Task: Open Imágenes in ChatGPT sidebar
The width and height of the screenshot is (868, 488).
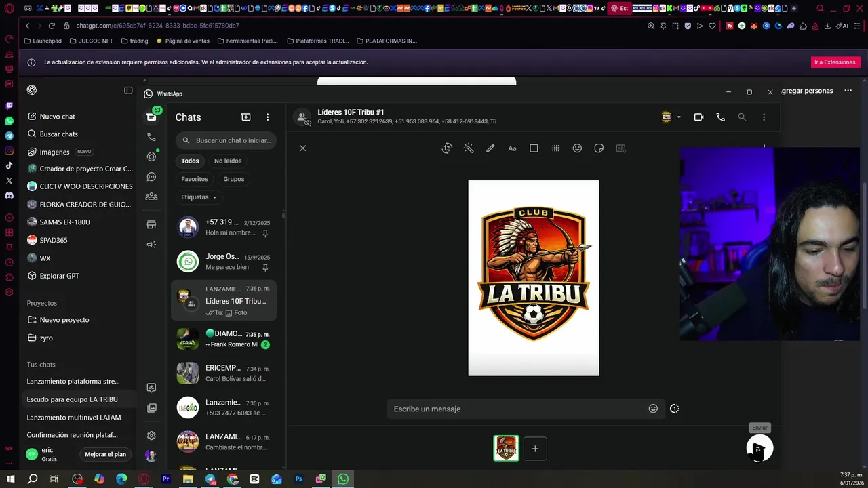Action: click(54, 152)
